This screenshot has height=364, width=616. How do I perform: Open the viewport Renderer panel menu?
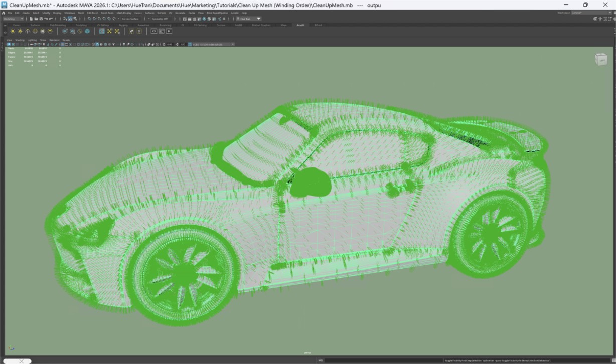point(54,40)
